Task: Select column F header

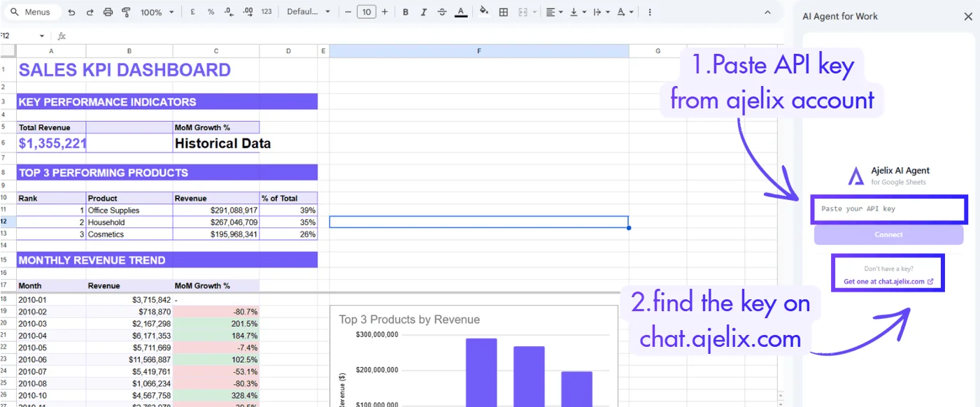Action: 479,51
